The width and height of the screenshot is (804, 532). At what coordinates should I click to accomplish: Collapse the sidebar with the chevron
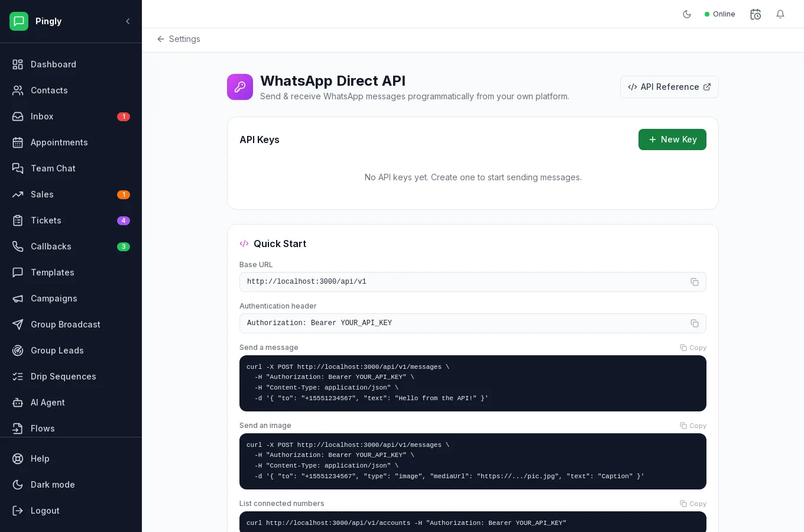click(x=128, y=21)
